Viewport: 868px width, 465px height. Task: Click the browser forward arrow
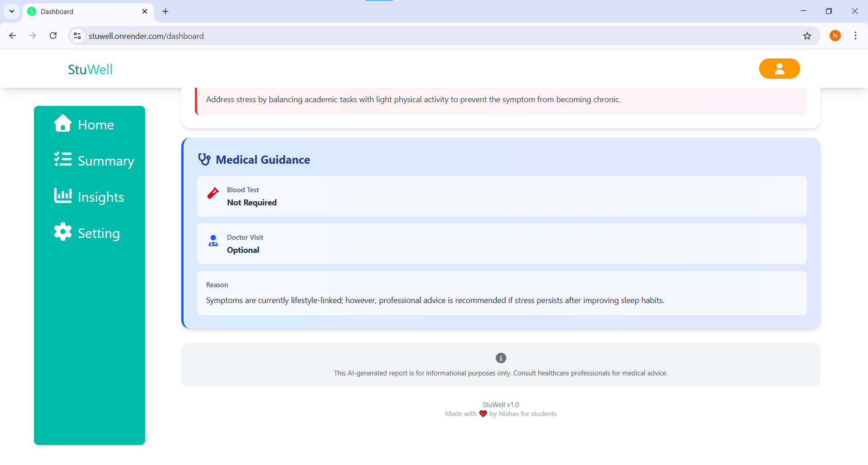[x=33, y=36]
